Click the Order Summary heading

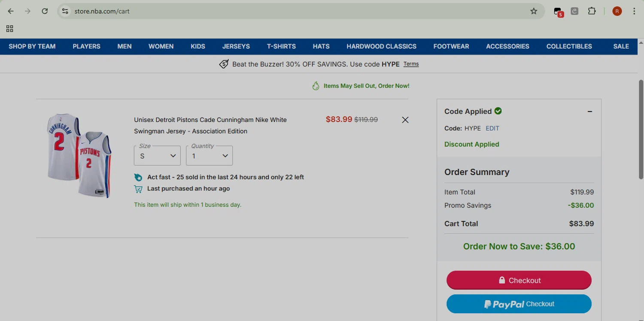coord(477,172)
